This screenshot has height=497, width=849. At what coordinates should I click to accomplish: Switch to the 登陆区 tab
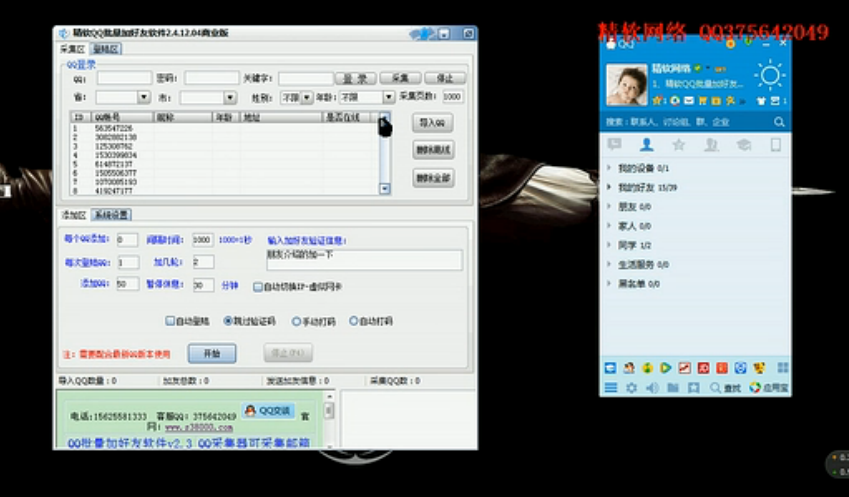pyautogui.click(x=106, y=49)
